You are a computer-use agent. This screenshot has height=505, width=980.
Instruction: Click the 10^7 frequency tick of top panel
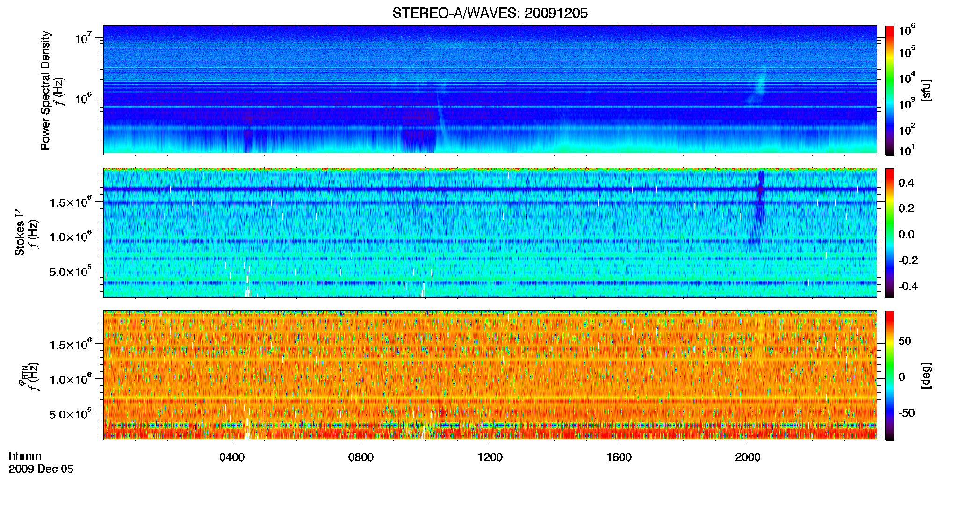click(83, 37)
